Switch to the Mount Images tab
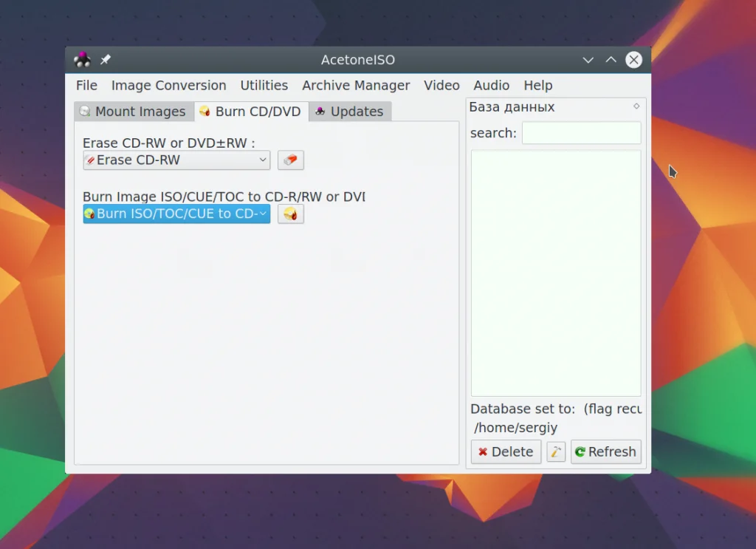Screen dimensions: 756x549 click(x=134, y=112)
